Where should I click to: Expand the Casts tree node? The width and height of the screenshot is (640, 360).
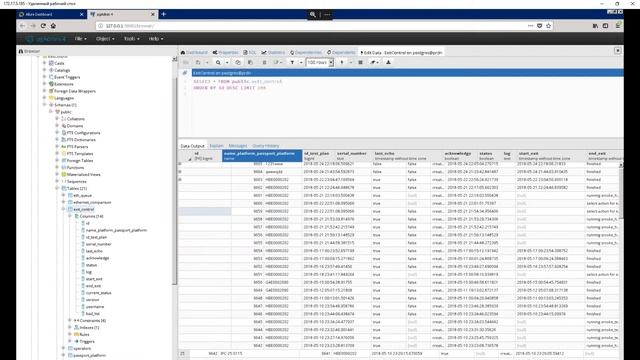[44, 63]
